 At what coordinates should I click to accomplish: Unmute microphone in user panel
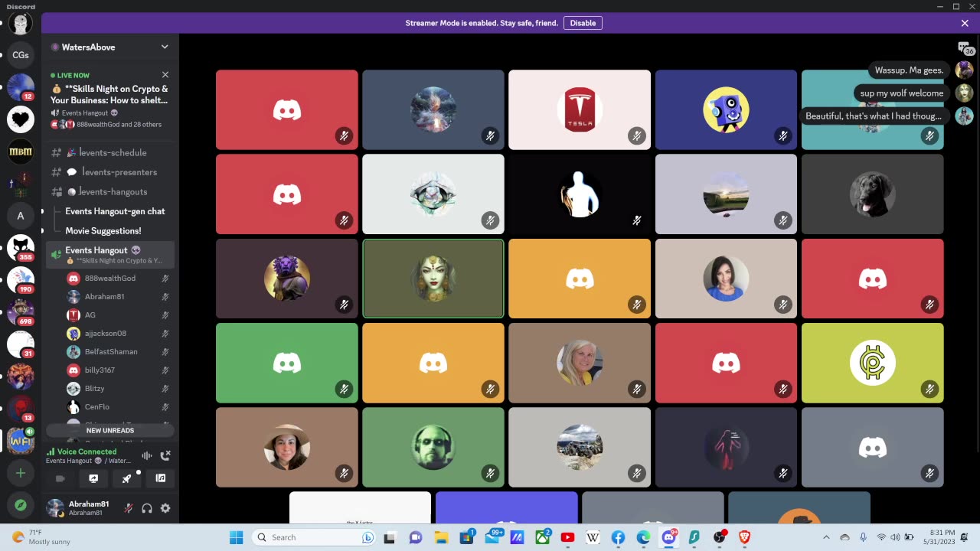tap(129, 508)
